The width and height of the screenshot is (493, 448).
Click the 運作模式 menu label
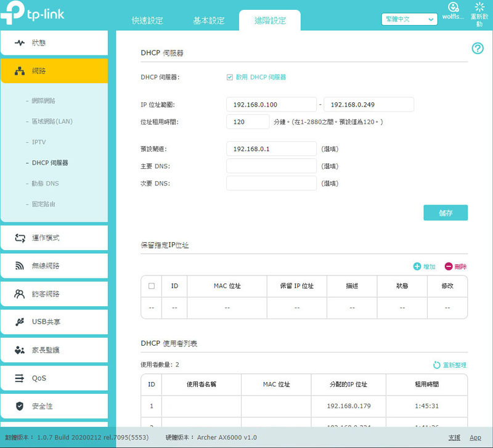(46, 238)
